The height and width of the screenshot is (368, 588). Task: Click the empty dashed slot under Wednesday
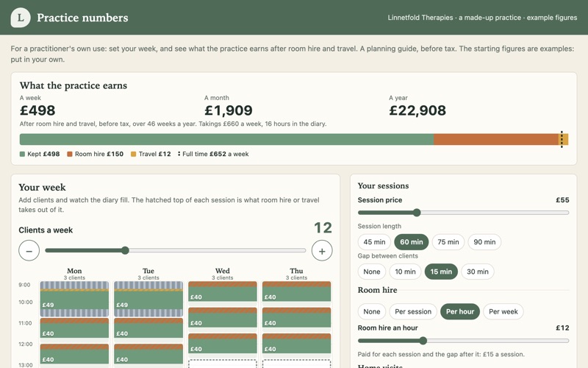coord(223,364)
